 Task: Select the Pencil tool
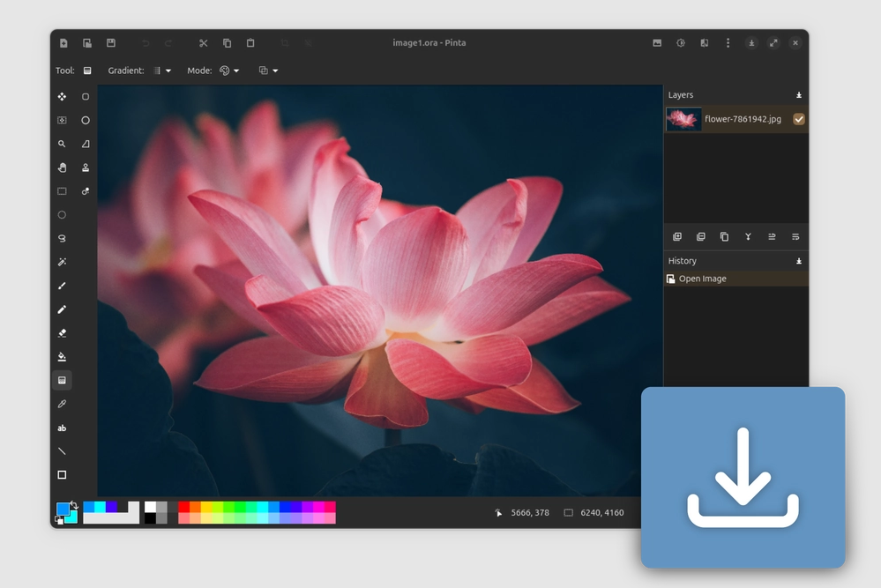62,309
